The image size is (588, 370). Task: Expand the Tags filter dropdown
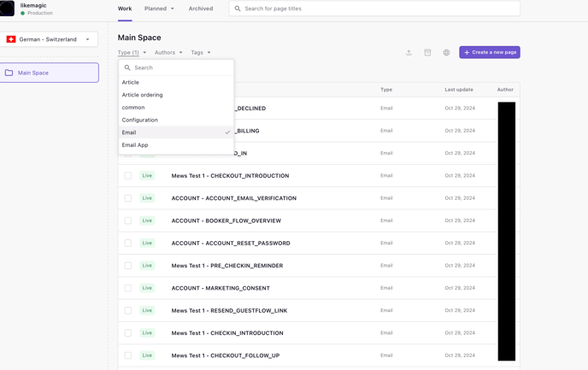(201, 53)
